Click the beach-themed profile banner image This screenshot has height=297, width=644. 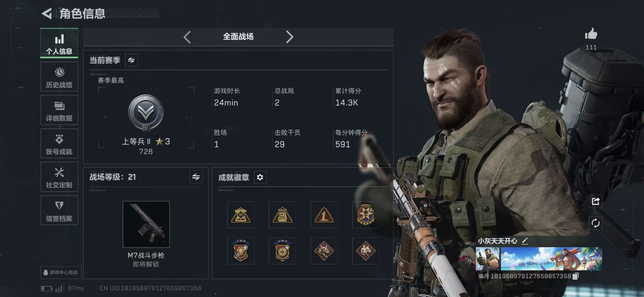[x=551, y=259]
